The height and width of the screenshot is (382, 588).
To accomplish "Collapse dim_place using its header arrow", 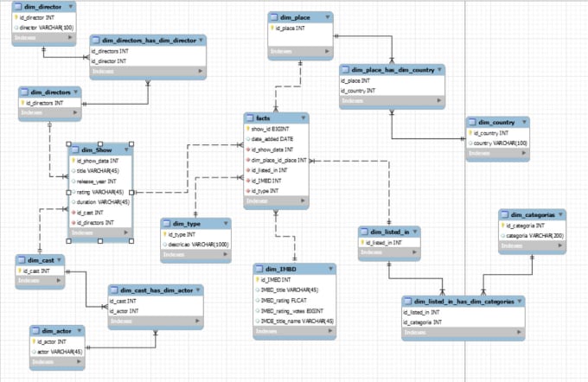I will coord(328,17).
